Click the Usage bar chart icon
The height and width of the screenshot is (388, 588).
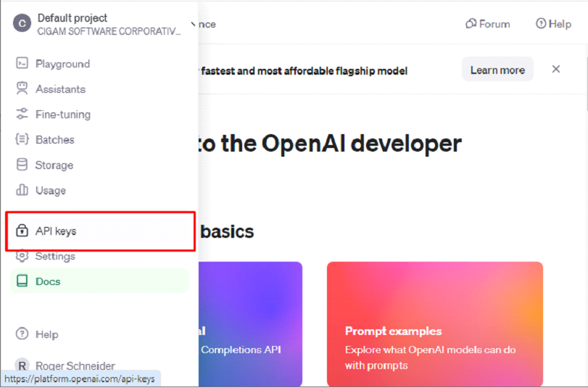[22, 190]
